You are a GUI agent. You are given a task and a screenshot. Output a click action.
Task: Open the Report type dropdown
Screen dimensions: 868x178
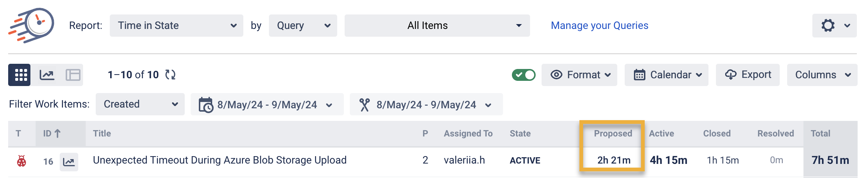(x=176, y=26)
